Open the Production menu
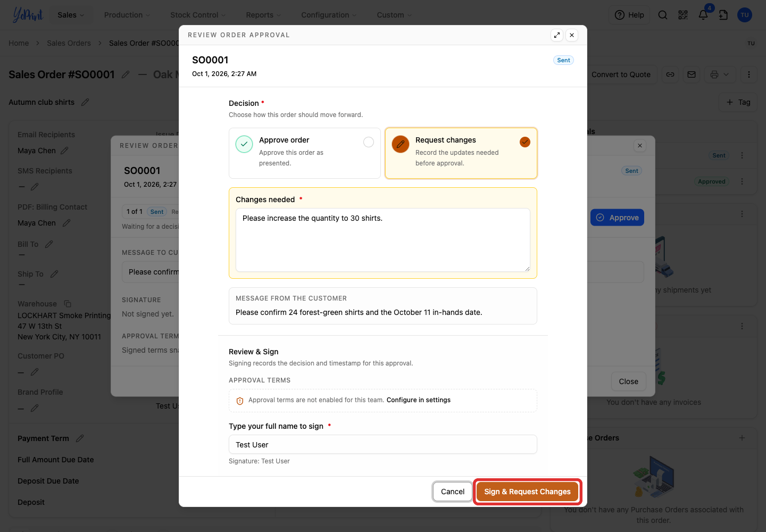Screen dimensions: 766x532 [127, 15]
